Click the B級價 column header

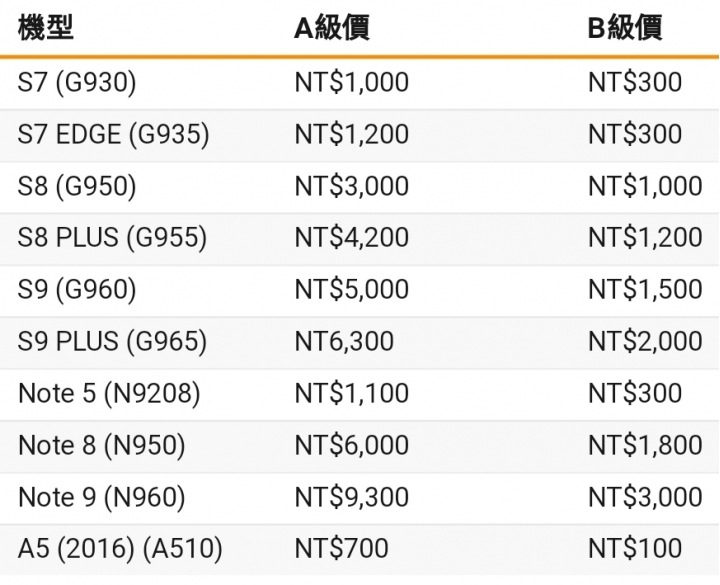coord(625,28)
